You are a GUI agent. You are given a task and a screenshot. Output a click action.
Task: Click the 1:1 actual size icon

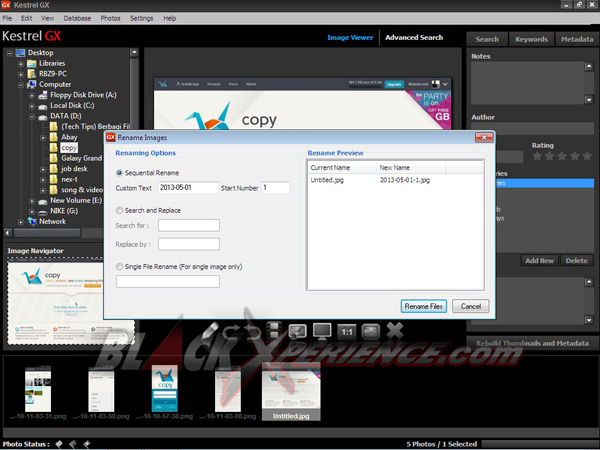(x=348, y=331)
